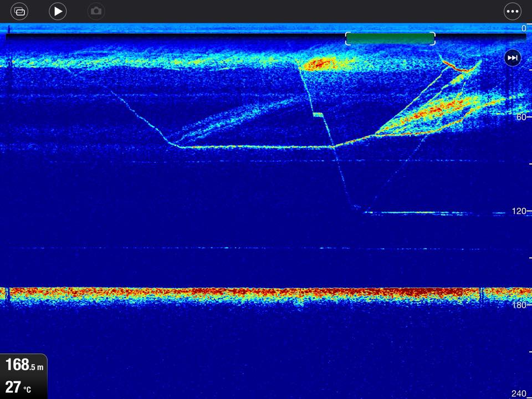
Task: Tap the 27 °C temperature readout
Action: (x=18, y=387)
